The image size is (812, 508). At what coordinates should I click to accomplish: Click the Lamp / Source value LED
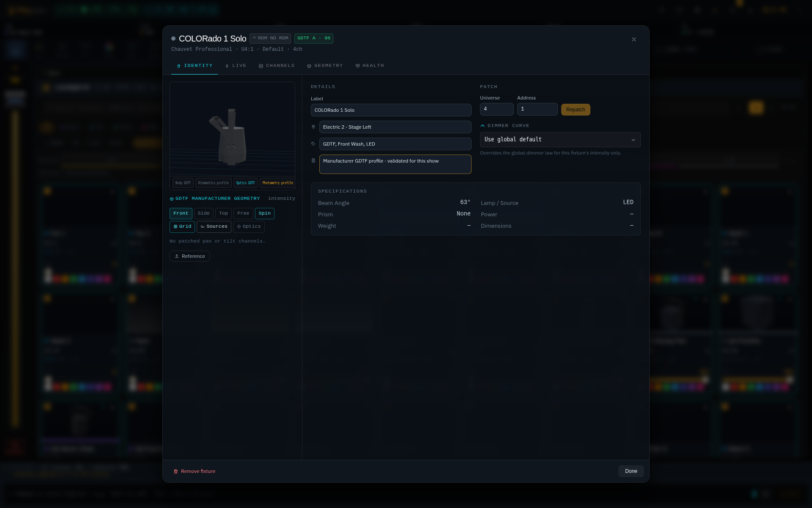click(628, 202)
